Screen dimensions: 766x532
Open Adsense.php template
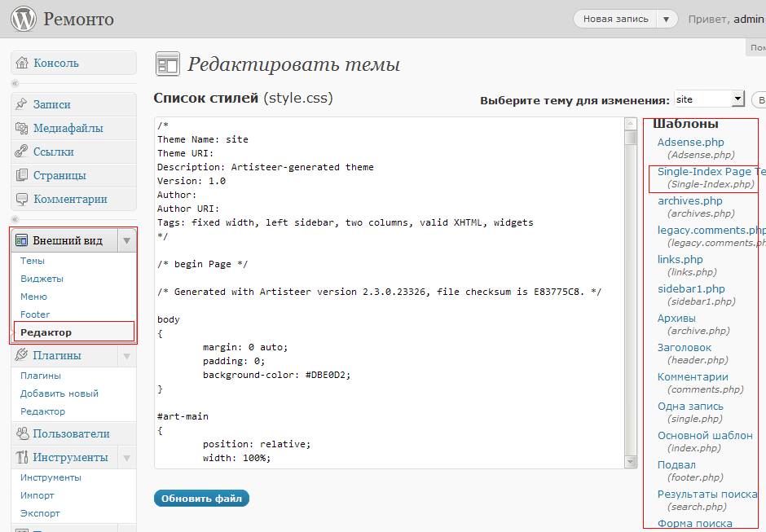pos(691,142)
